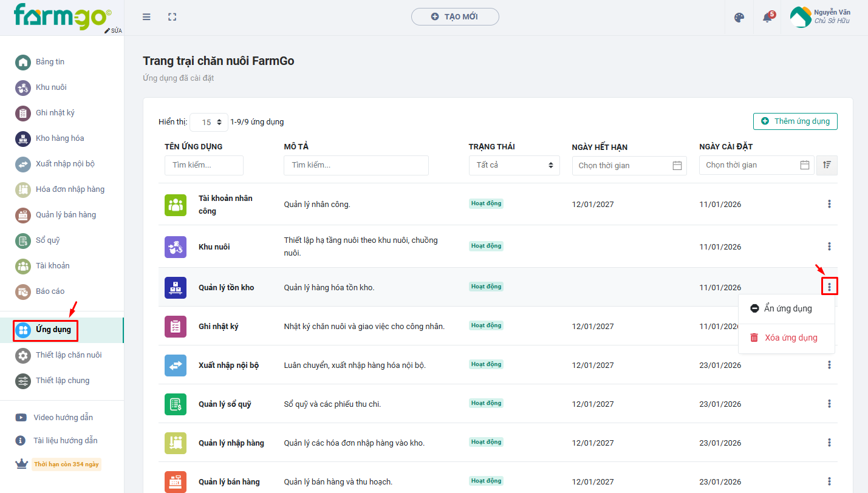This screenshot has width=868, height=493.
Task: Click the Khu nuôi app icon
Action: point(176,247)
